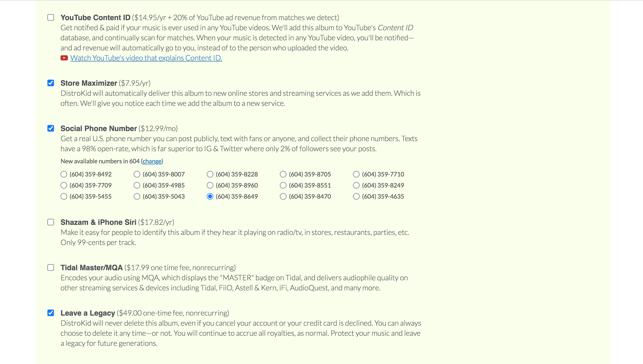Watch YouTube's Content ID explanation video
Viewport: 643px width, 364px height.
point(146,57)
